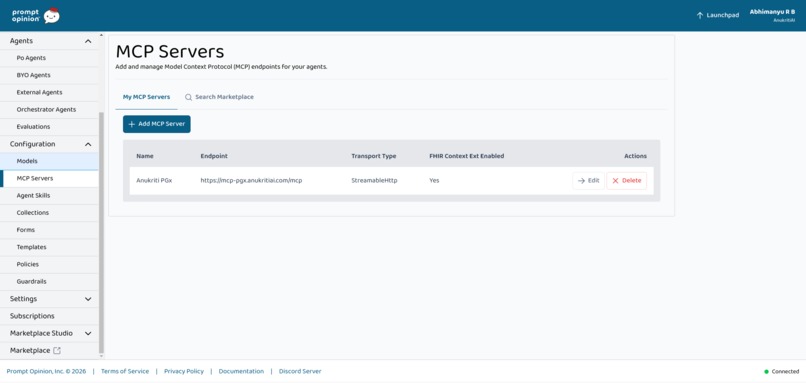
Task: Open Collections page
Action: (x=49, y=213)
